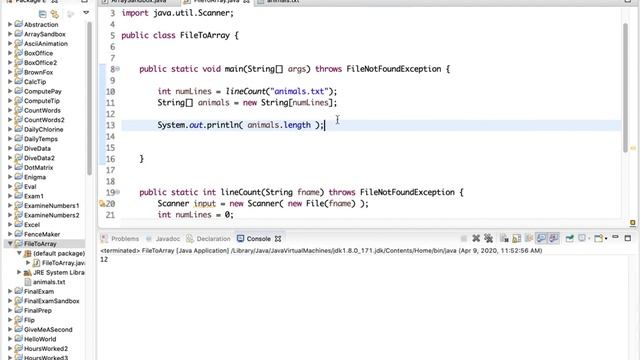Maximize the Console view panel
640x360 pixels.
(628, 238)
